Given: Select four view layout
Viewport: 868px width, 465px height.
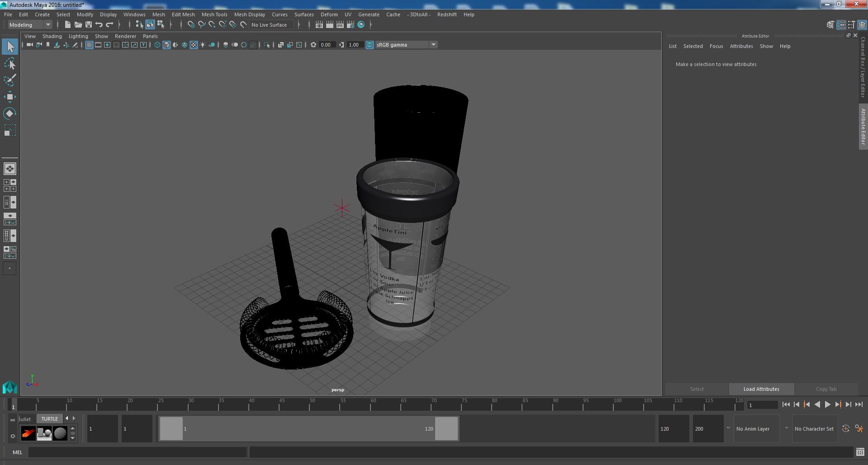Looking at the screenshot, I should [10, 185].
